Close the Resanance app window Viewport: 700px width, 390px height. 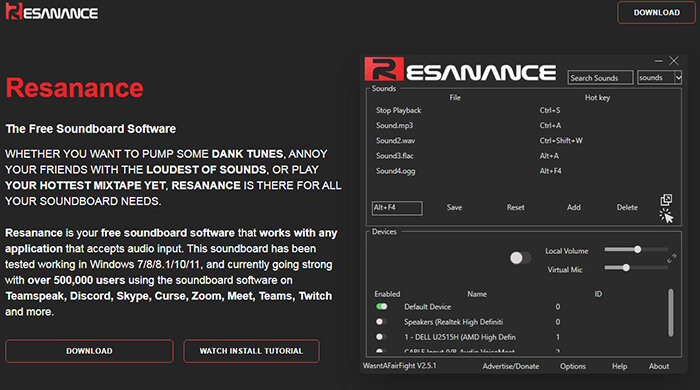coord(674,61)
